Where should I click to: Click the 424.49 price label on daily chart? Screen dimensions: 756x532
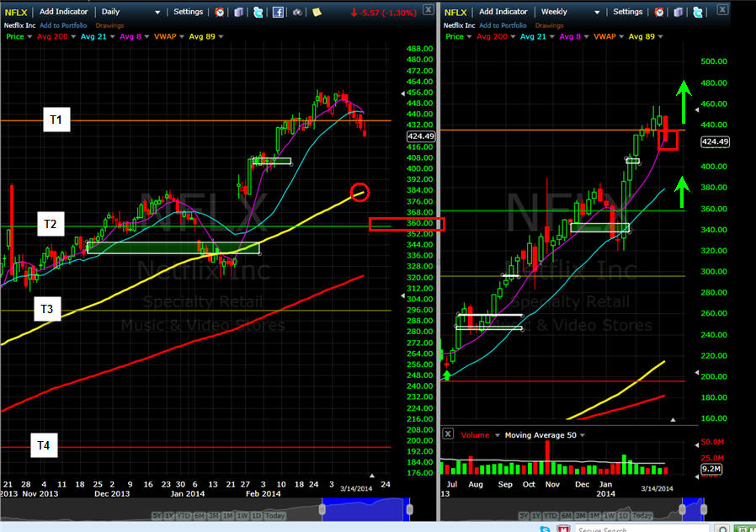pos(421,136)
